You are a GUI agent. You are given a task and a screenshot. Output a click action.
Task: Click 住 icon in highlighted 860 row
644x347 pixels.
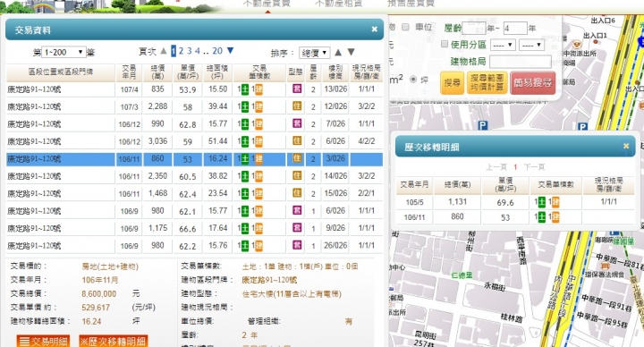[x=297, y=158]
